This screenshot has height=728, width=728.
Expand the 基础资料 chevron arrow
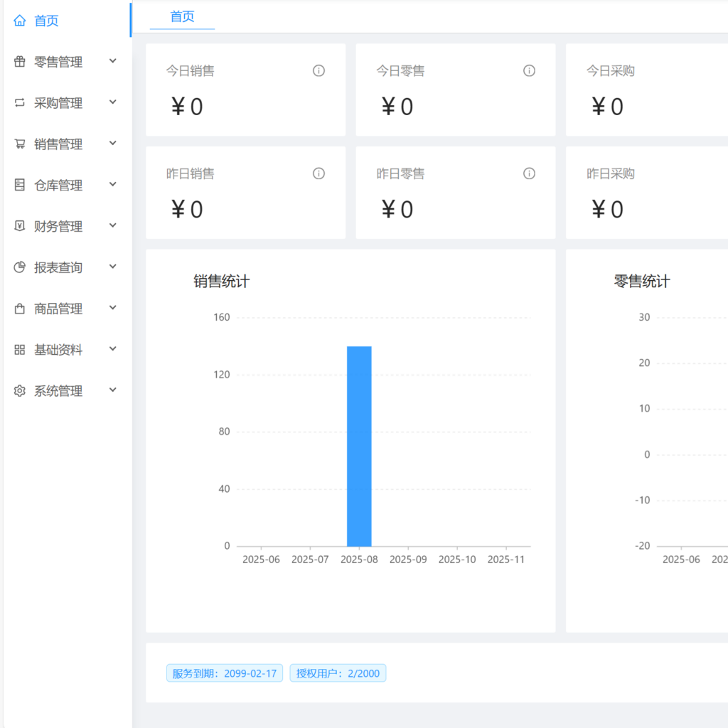pos(112,349)
